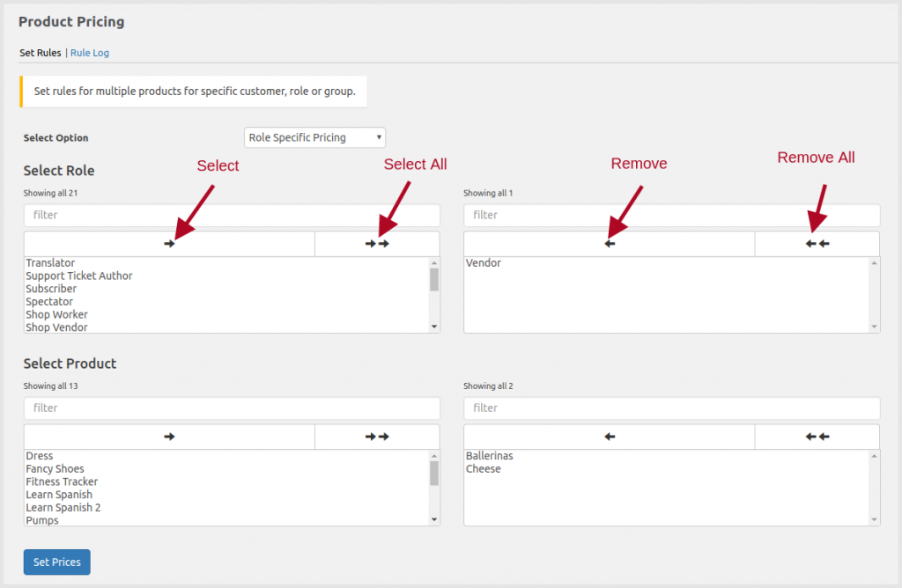Switch to the Rule Log tab
This screenshot has height=588, width=902.
pos(90,53)
